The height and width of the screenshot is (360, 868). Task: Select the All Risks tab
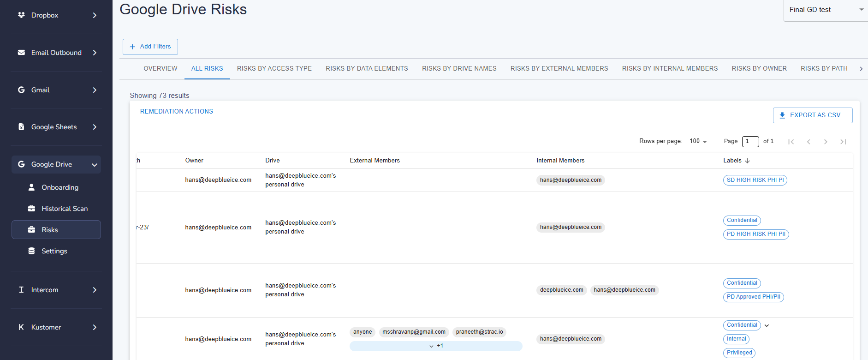(207, 68)
